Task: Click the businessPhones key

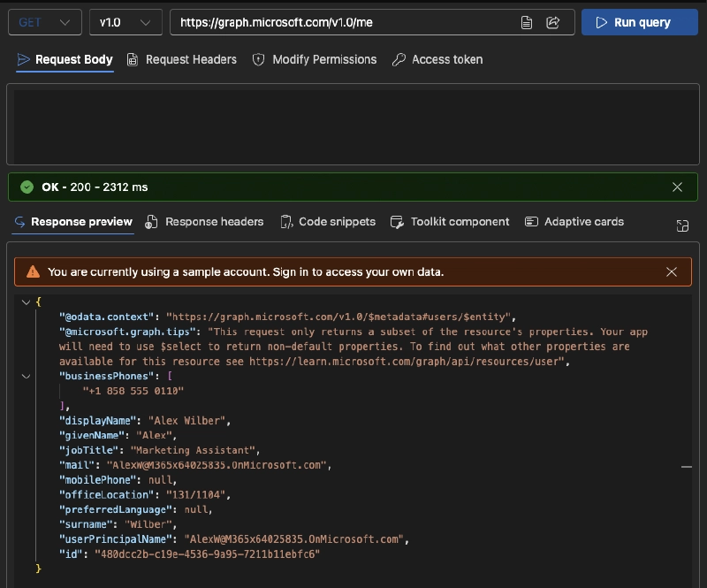Action: coord(107,377)
